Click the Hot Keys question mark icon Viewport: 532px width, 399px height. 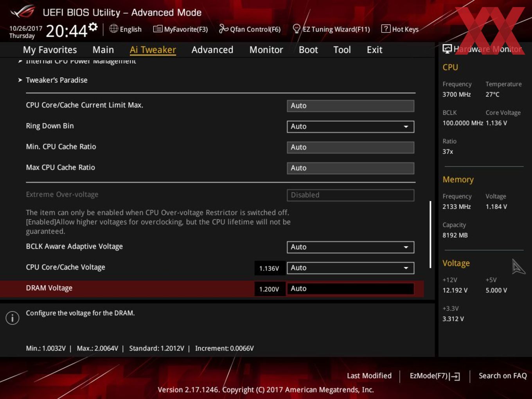pos(386,29)
